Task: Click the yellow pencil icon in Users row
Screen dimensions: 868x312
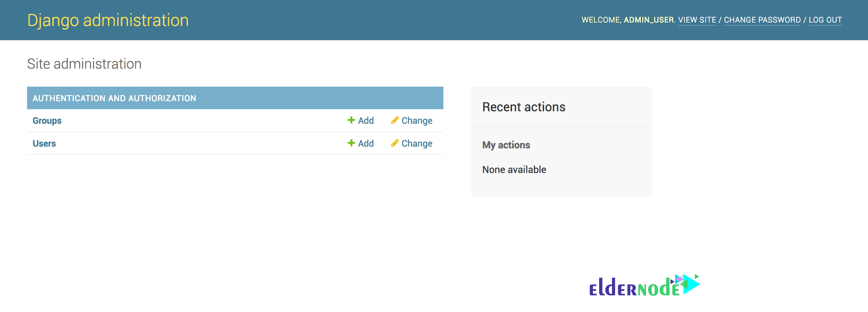Action: click(394, 143)
